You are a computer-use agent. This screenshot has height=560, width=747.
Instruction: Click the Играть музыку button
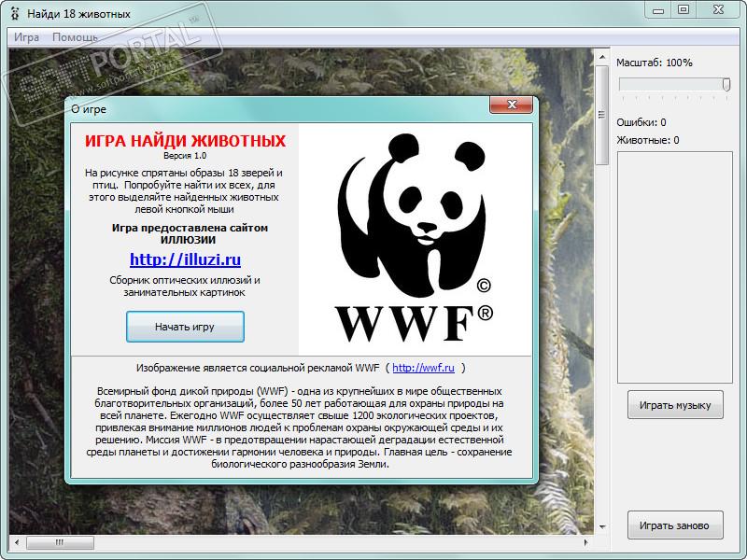(x=675, y=405)
